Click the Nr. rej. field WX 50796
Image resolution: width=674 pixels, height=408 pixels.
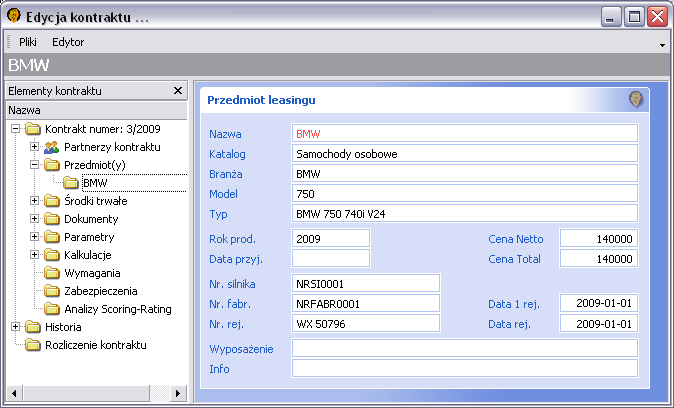coord(366,323)
